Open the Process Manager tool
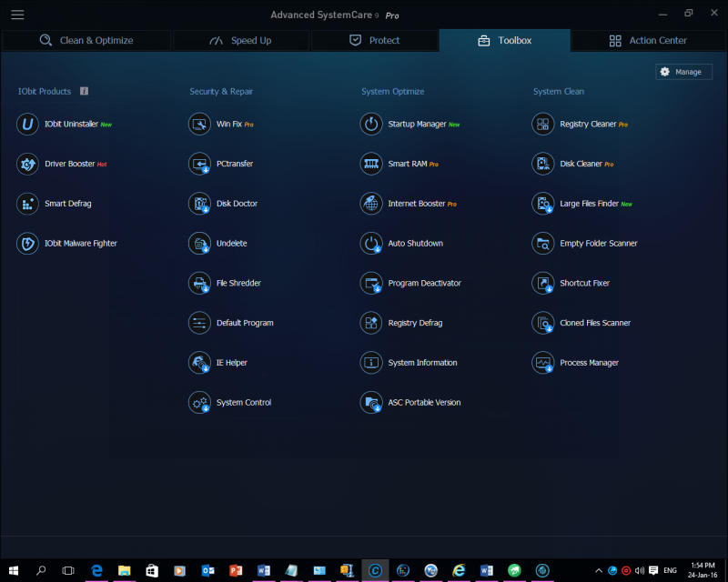The image size is (728, 582). (x=575, y=363)
